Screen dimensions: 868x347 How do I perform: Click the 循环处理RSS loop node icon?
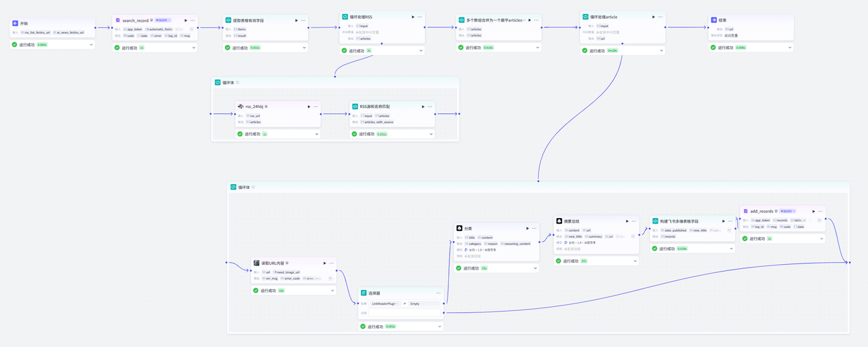pos(345,16)
